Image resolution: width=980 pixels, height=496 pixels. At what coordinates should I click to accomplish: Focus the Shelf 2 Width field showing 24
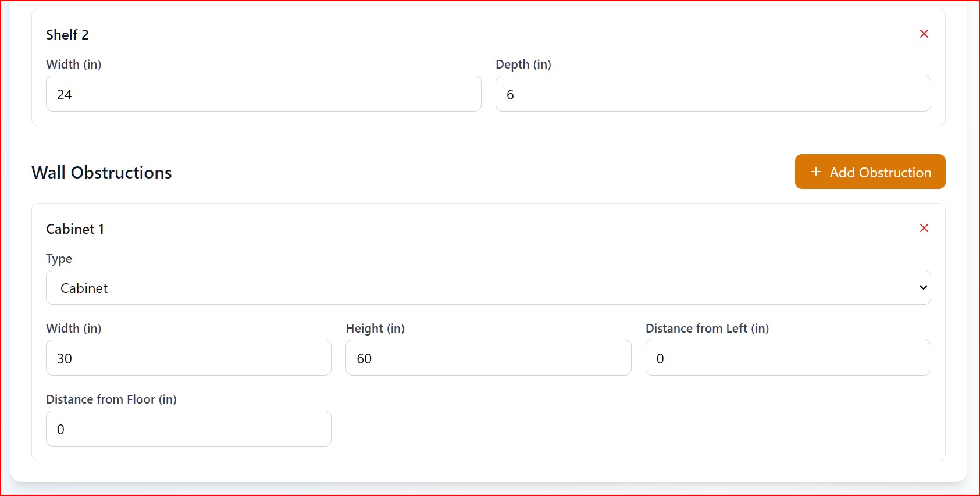[x=263, y=94]
